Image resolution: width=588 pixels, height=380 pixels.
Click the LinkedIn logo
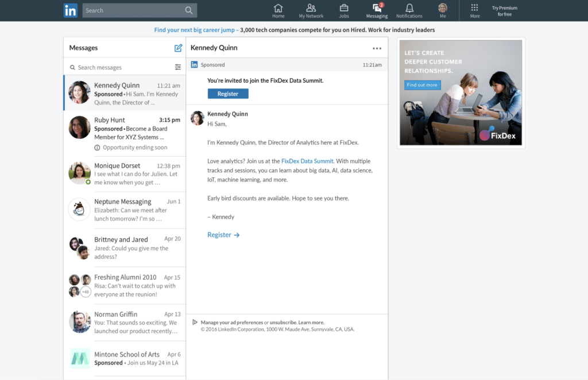(70, 10)
